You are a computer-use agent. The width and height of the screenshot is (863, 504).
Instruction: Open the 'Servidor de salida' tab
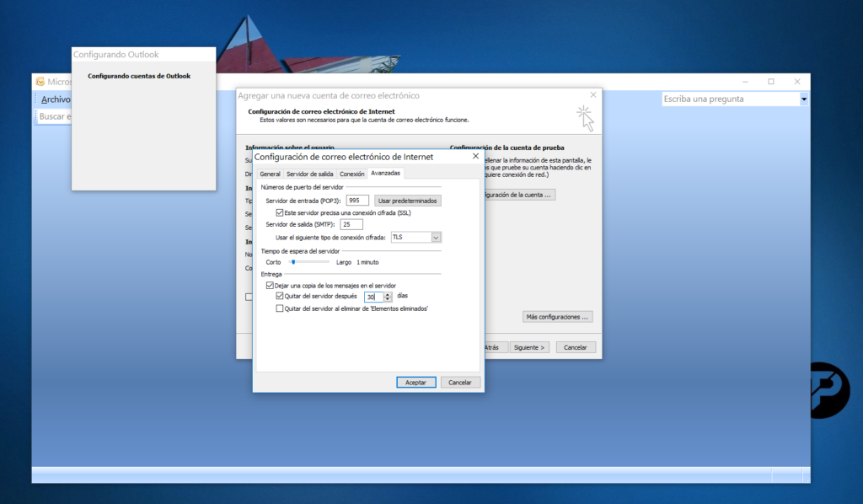pos(309,174)
